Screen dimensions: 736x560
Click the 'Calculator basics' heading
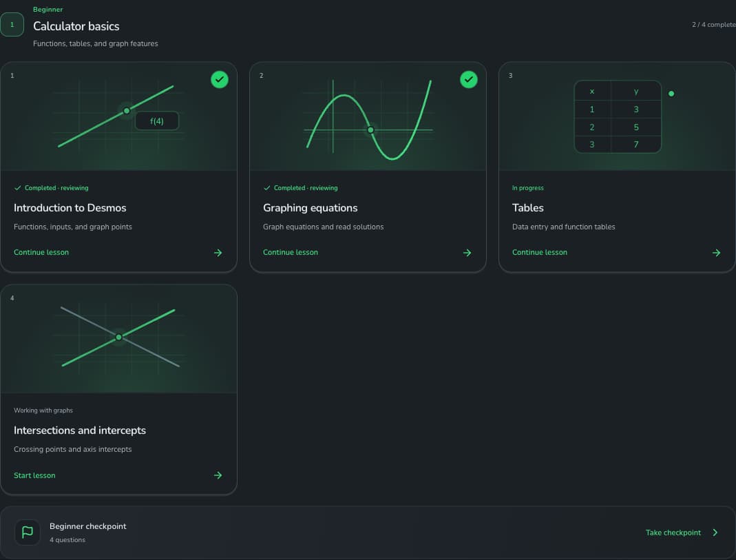[x=76, y=25]
